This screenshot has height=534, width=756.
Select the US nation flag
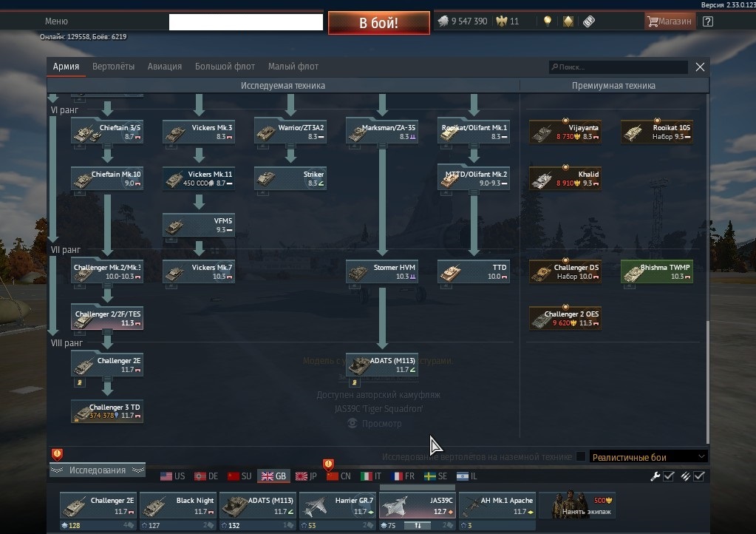click(x=173, y=476)
